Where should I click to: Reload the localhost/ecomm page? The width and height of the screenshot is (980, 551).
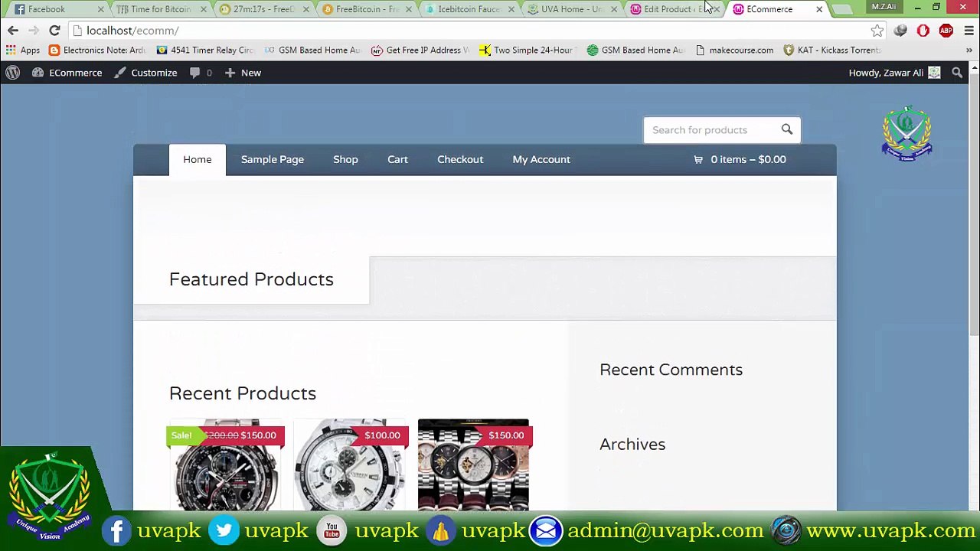54,31
